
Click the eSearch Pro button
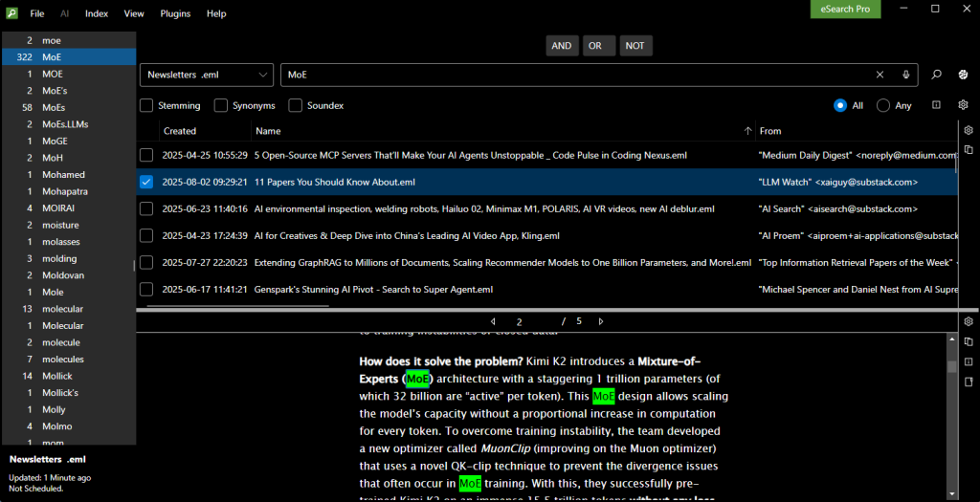845,9
